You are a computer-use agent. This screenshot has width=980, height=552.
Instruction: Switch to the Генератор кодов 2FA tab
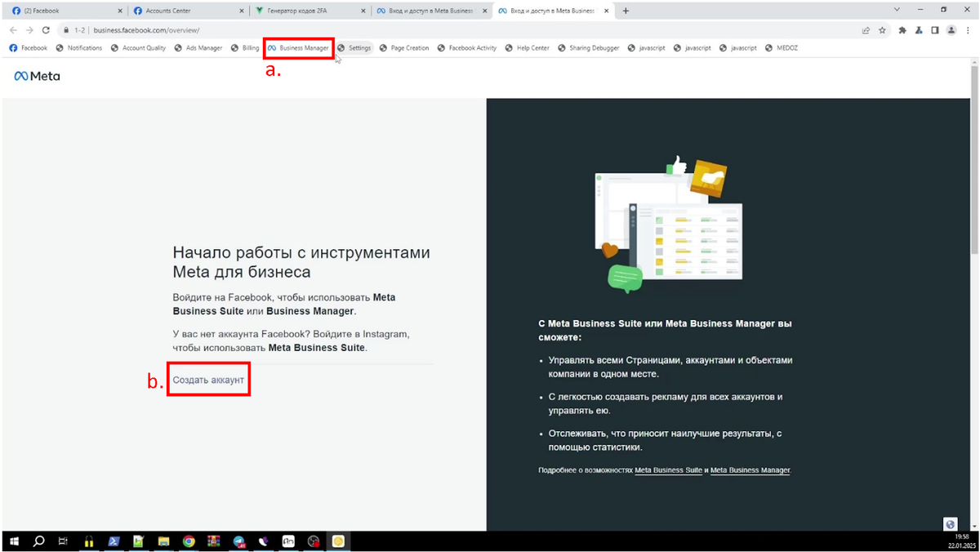pos(310,11)
